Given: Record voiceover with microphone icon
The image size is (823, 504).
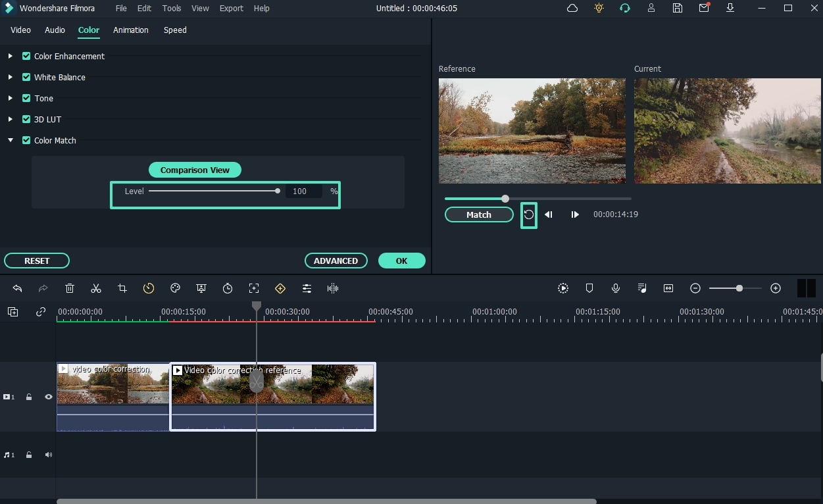Looking at the screenshot, I should (x=616, y=288).
